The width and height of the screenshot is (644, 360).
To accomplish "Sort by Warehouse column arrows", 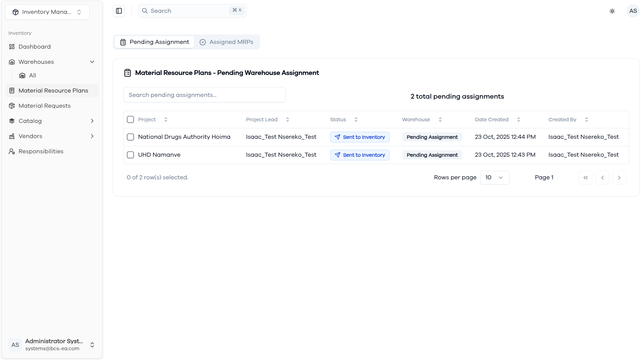I will tap(440, 120).
